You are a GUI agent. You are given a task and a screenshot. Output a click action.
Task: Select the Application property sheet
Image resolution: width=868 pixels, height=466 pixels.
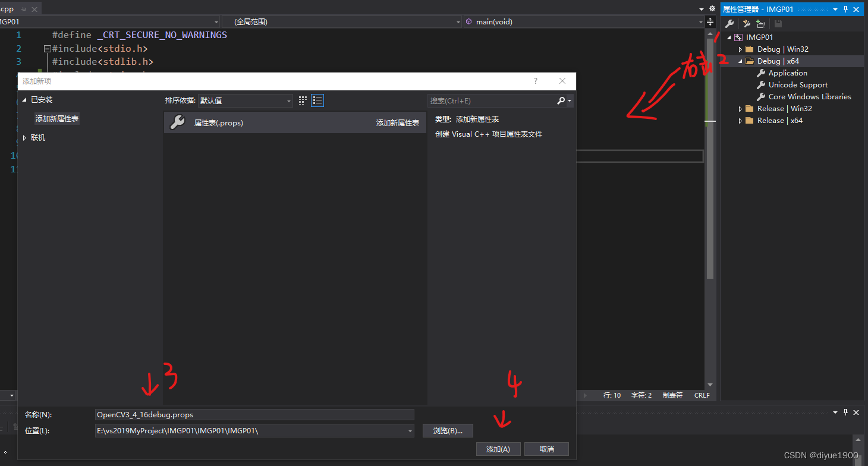(788, 73)
